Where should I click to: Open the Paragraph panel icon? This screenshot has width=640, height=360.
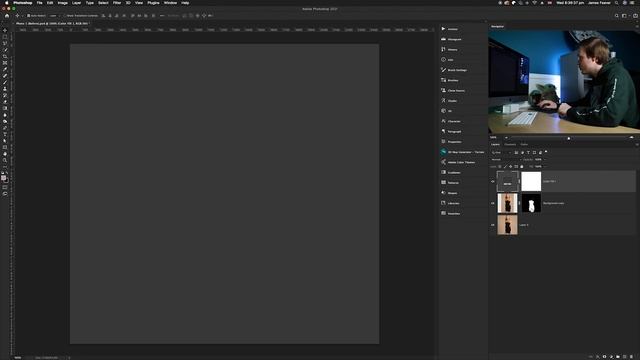(443, 131)
